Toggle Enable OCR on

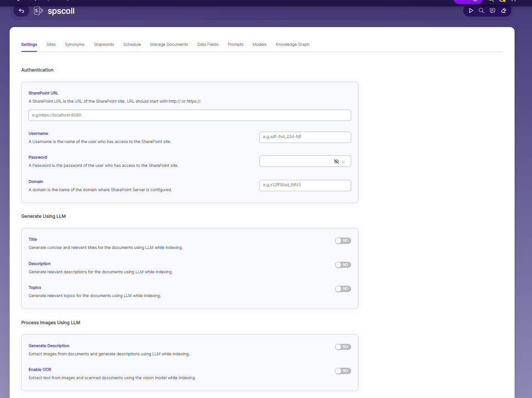343,371
